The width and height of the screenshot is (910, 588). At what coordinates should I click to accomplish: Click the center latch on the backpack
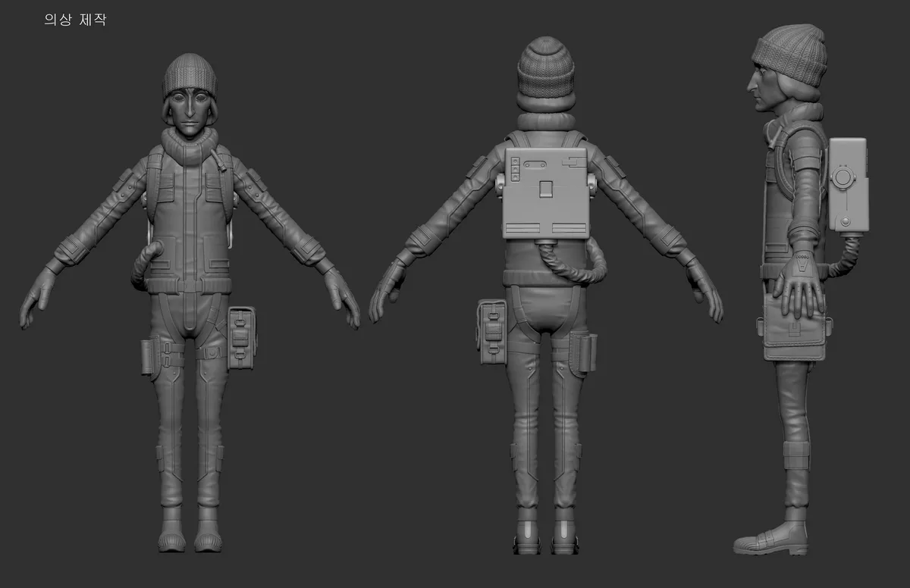pos(546,189)
